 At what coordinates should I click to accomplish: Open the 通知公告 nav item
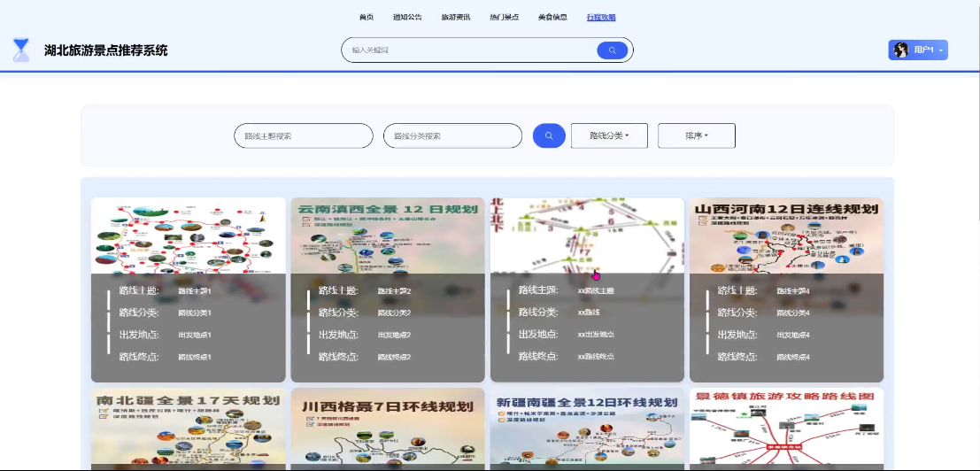tap(407, 17)
